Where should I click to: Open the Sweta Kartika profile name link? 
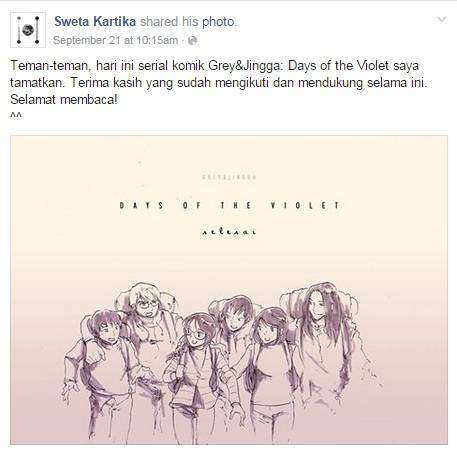(95, 22)
